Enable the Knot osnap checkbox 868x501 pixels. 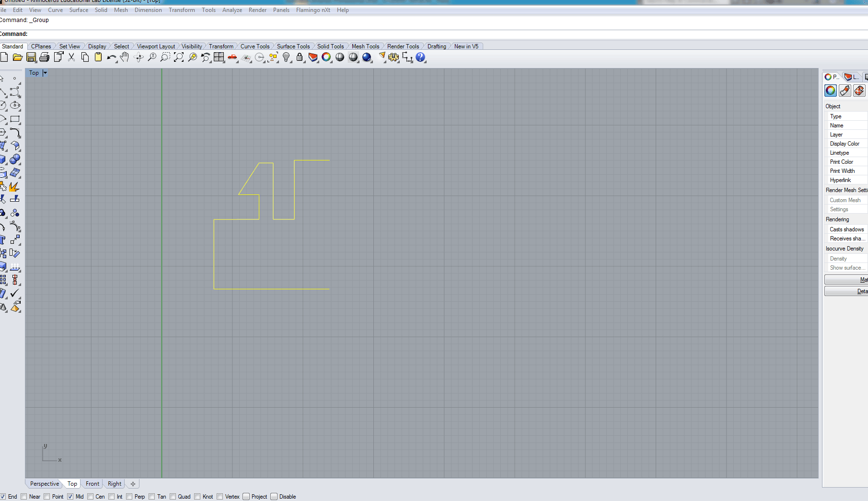(x=197, y=497)
